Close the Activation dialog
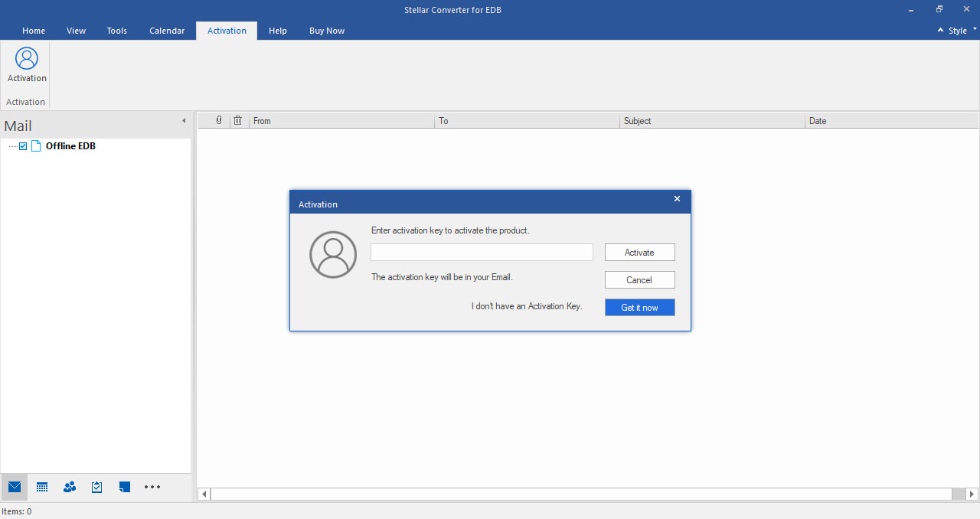The image size is (980, 519). tap(677, 199)
